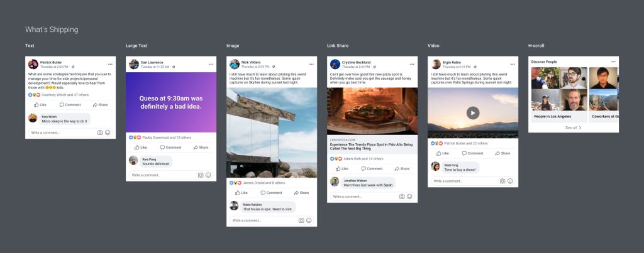The width and height of the screenshot is (644, 253).
Task: Click the emoji icon in Crystine Becklund's comment box
Action: click(409, 196)
